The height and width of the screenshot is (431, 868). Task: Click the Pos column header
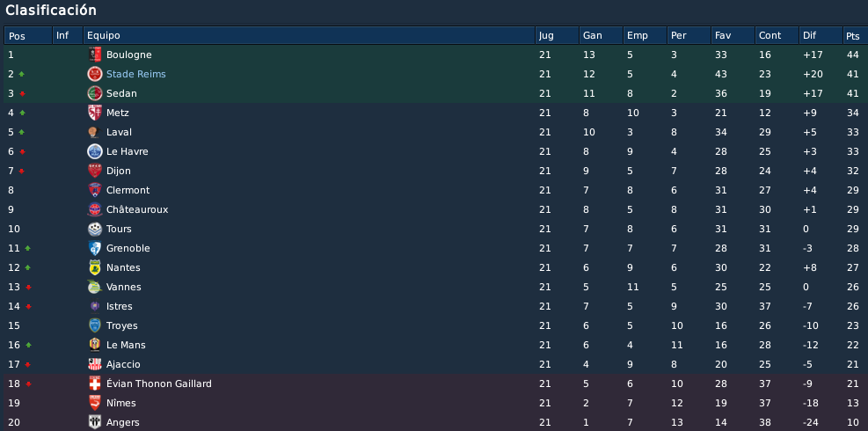point(28,35)
